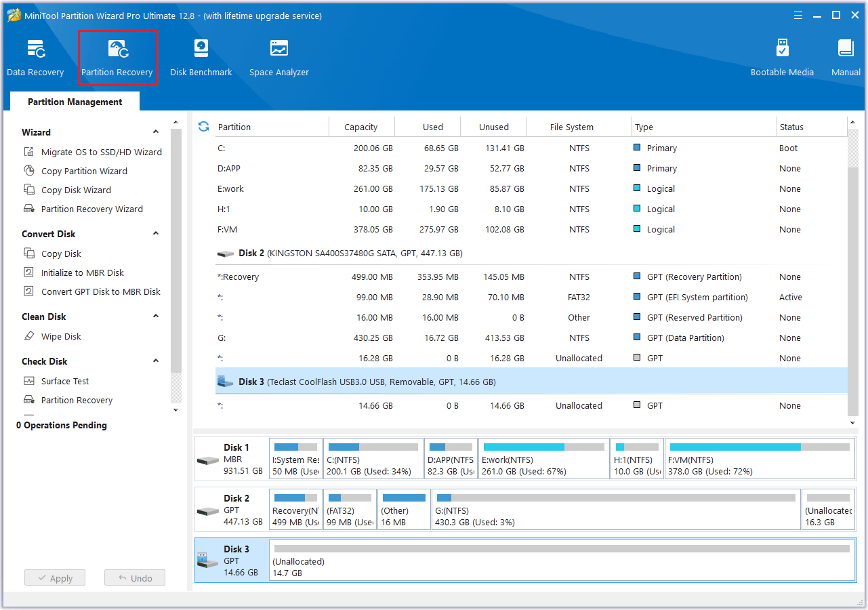Start Migrate OS to SSD/HD Wizard
This screenshot has width=868, height=610.
tap(93, 152)
